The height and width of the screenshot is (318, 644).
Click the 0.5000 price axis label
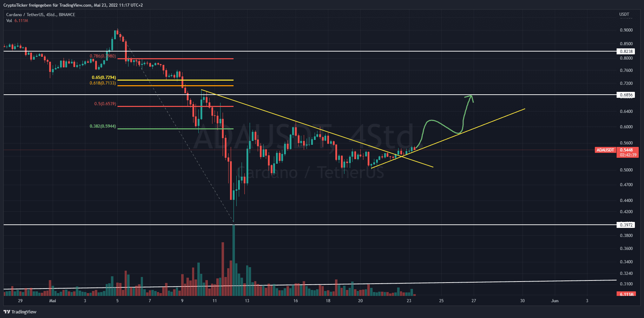click(626, 170)
